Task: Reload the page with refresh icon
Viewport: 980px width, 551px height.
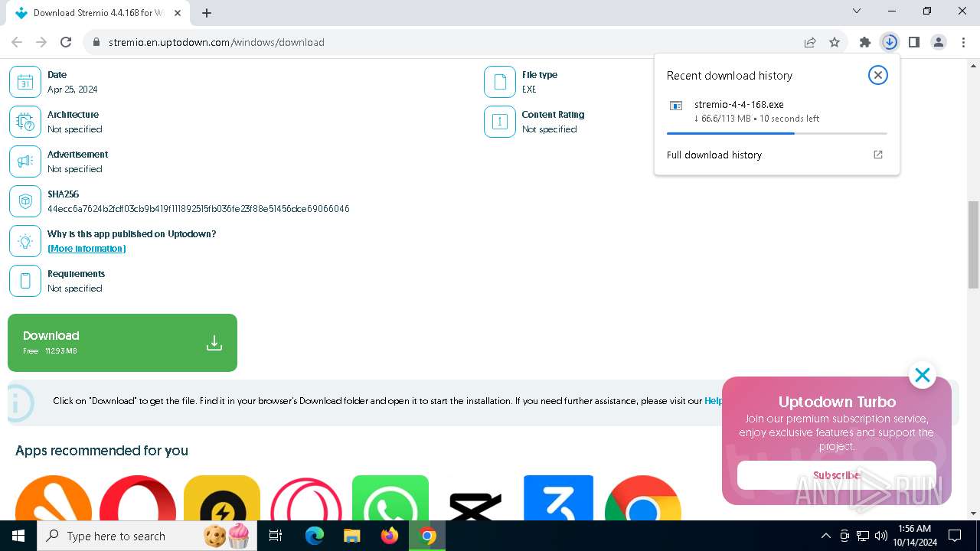Action: click(x=66, y=42)
